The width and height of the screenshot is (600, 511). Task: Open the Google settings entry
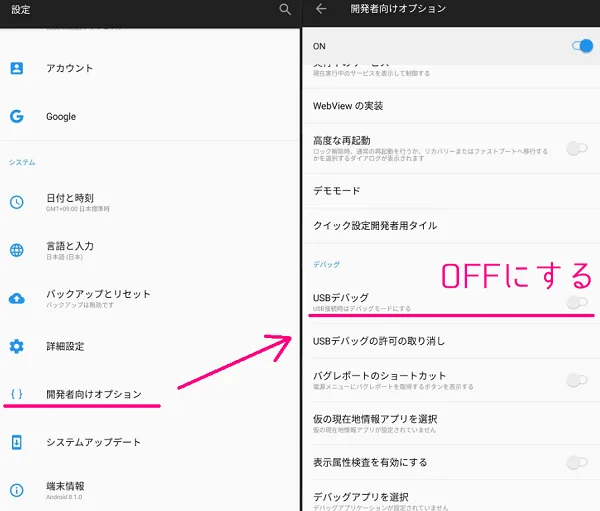click(150, 116)
